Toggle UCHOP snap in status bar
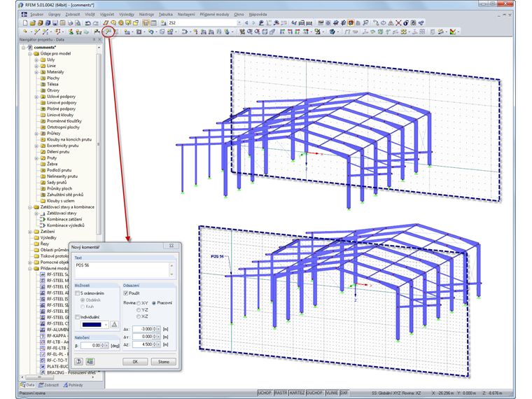Viewport: 532px width, 399px height. coord(265,393)
